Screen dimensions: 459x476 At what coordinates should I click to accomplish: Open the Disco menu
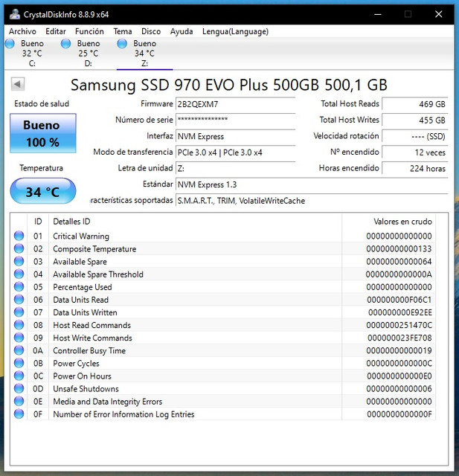[151, 31]
